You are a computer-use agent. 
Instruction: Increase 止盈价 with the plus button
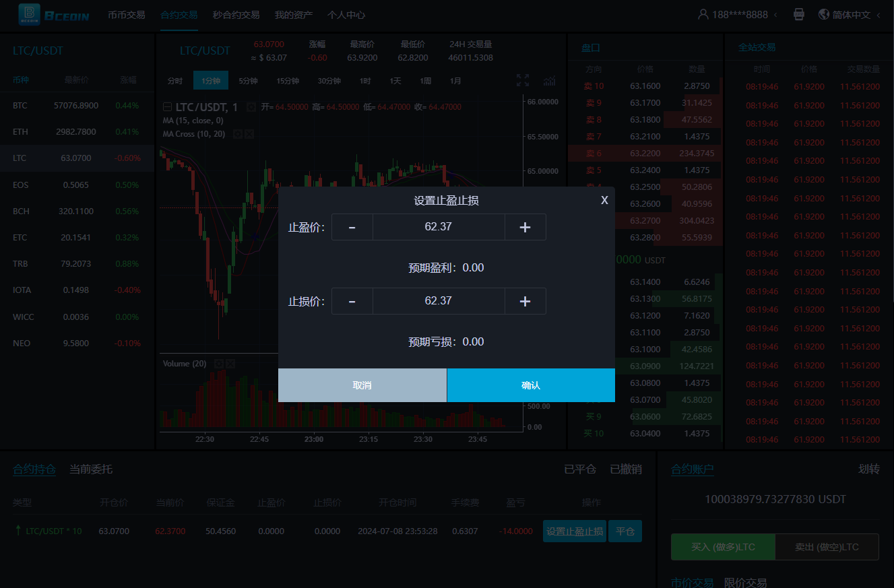click(x=525, y=227)
